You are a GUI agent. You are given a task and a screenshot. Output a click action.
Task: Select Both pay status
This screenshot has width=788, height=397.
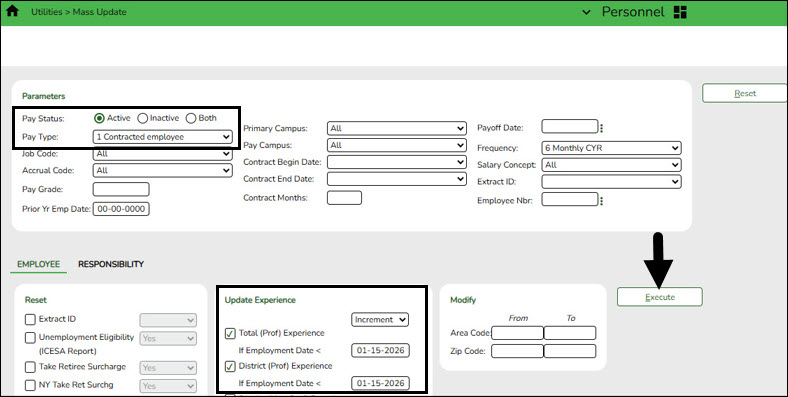(x=191, y=118)
